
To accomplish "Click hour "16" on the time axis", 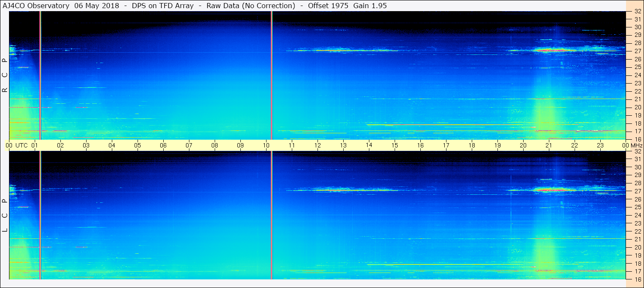I will [x=420, y=145].
